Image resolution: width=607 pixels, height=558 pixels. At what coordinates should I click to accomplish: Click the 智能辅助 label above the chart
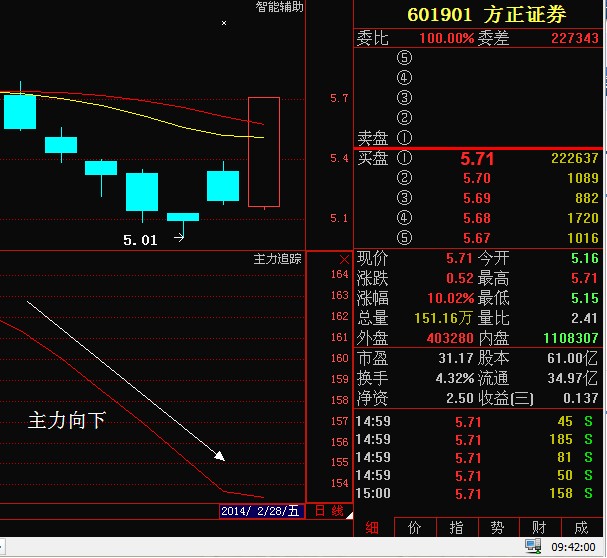click(x=279, y=7)
